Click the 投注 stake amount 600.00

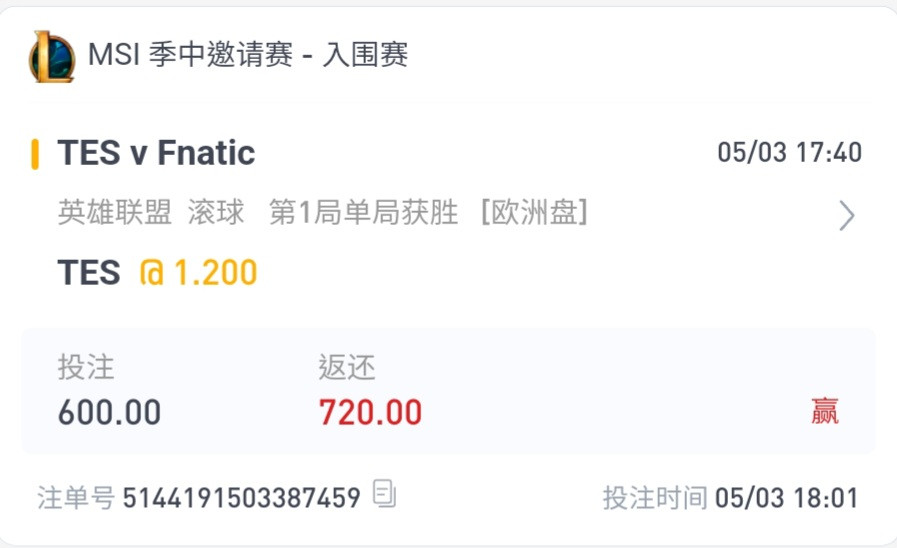pyautogui.click(x=109, y=412)
